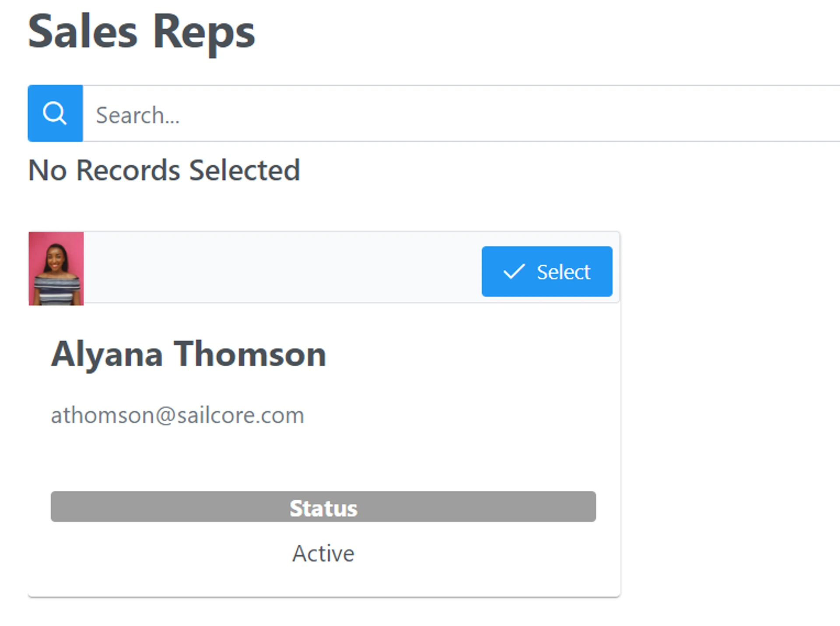Click the empty card header strip beside photo
840x626 pixels.
(x=280, y=268)
